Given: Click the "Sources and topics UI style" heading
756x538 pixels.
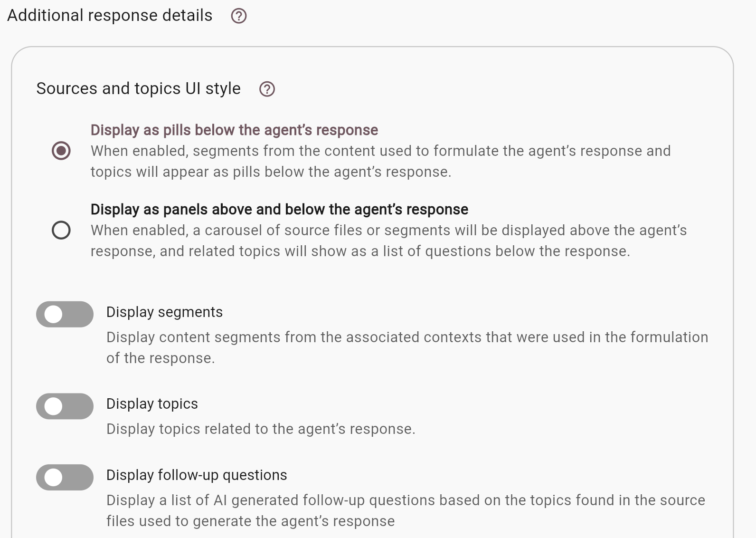Looking at the screenshot, I should pyautogui.click(x=138, y=89).
